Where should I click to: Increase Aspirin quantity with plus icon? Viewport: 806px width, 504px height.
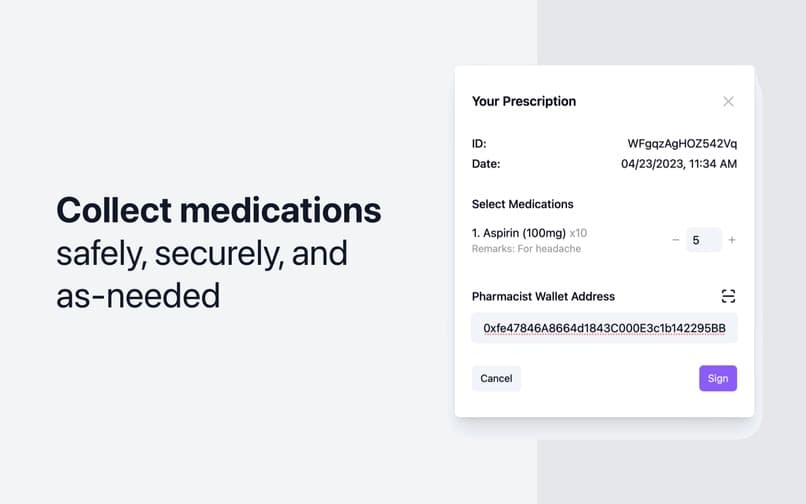coord(732,240)
